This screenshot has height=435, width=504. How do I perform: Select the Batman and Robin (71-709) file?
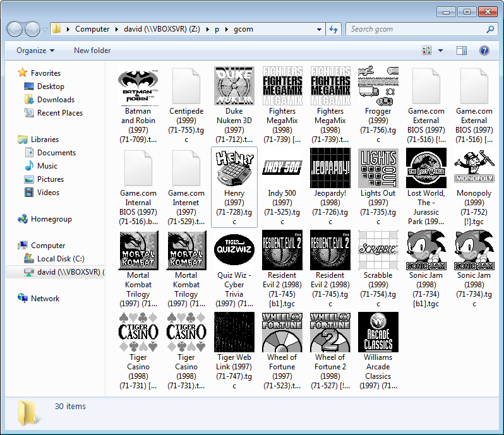pyautogui.click(x=138, y=104)
